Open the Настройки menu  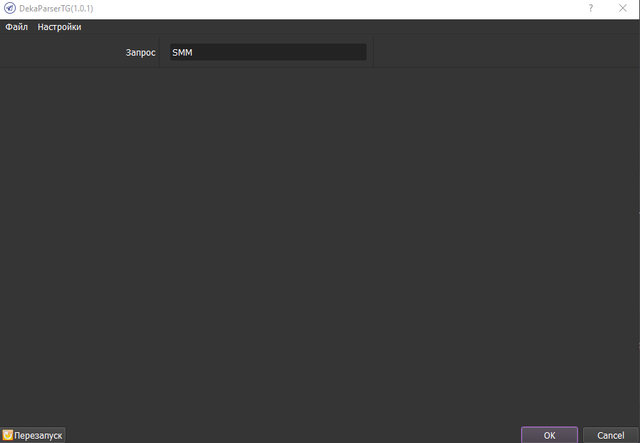pyautogui.click(x=59, y=27)
